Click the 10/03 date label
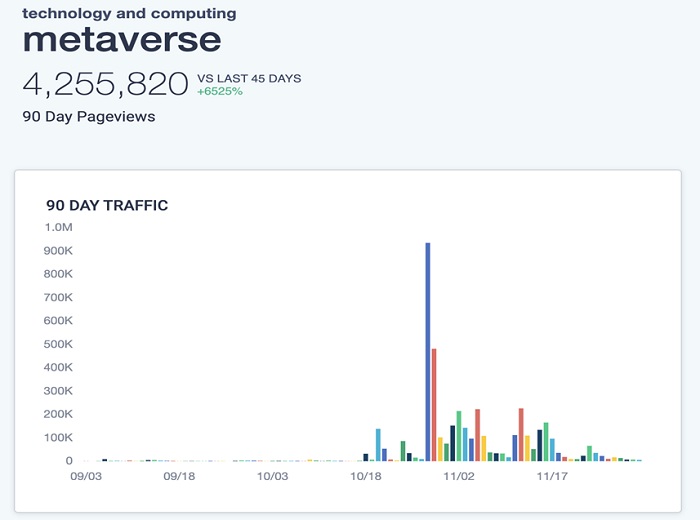This screenshot has width=700, height=520. pyautogui.click(x=273, y=476)
